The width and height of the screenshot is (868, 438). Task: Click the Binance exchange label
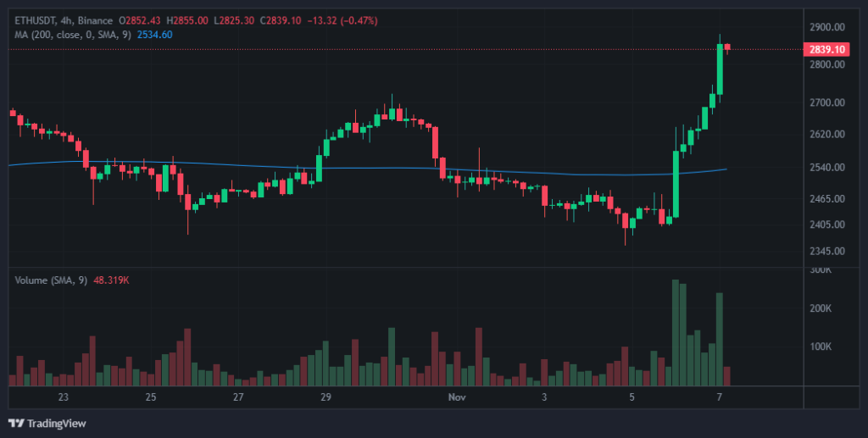pos(95,20)
